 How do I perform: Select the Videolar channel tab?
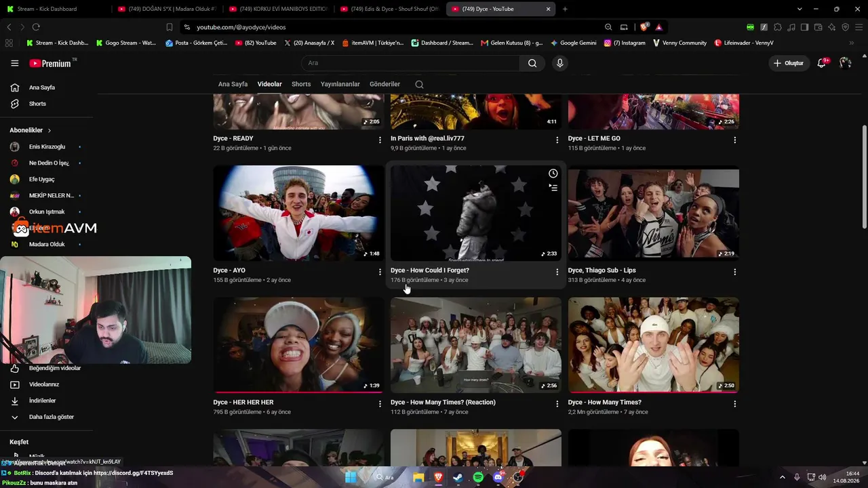click(269, 84)
